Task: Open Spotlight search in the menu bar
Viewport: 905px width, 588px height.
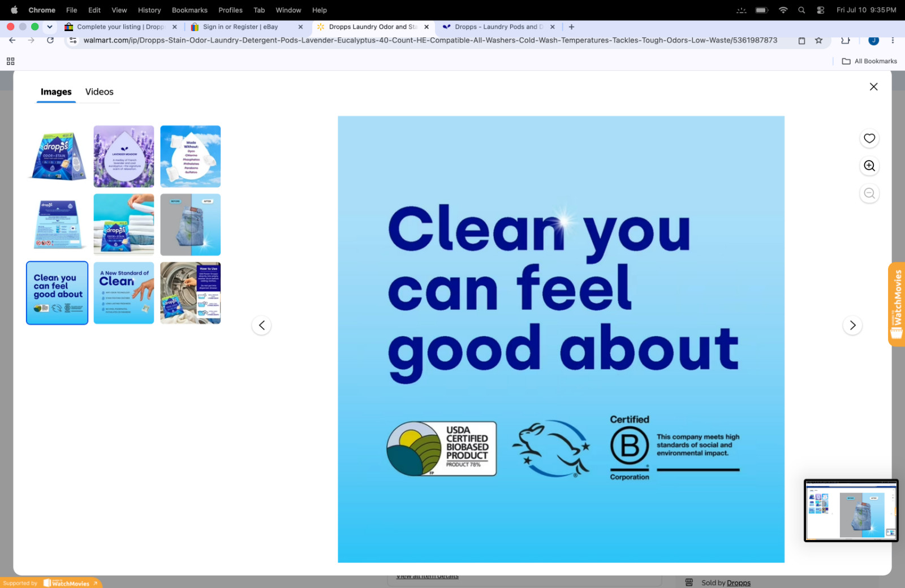Action: pyautogui.click(x=801, y=10)
